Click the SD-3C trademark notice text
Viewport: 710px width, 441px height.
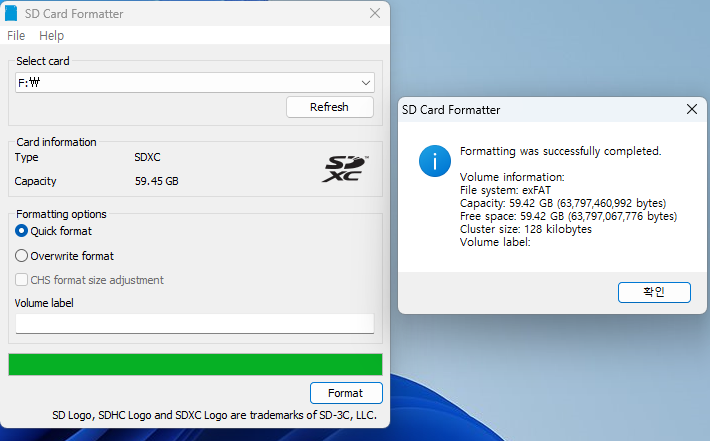214,415
